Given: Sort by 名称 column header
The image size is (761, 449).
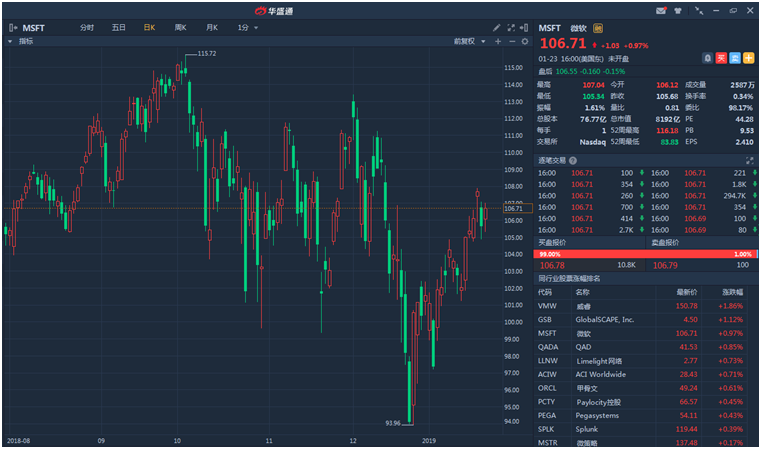Looking at the screenshot, I should tap(582, 292).
